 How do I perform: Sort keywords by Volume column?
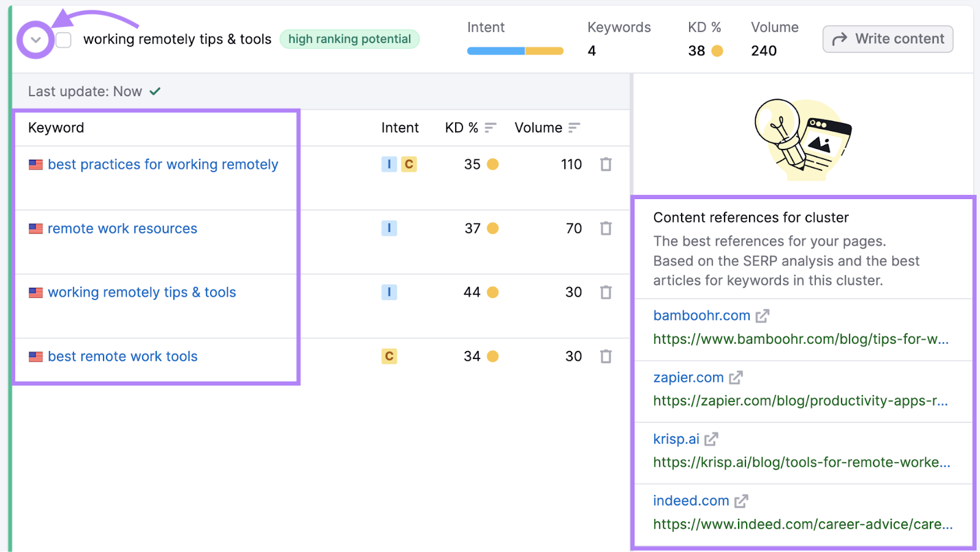click(574, 127)
